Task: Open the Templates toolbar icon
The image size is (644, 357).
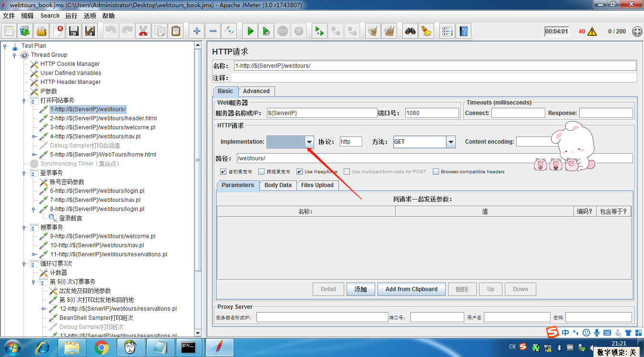Action: pyautogui.click(x=25, y=31)
